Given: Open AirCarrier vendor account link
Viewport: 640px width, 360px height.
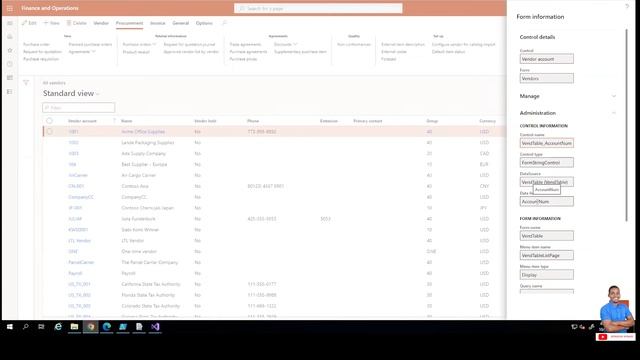Looking at the screenshot, I should coord(78,176).
